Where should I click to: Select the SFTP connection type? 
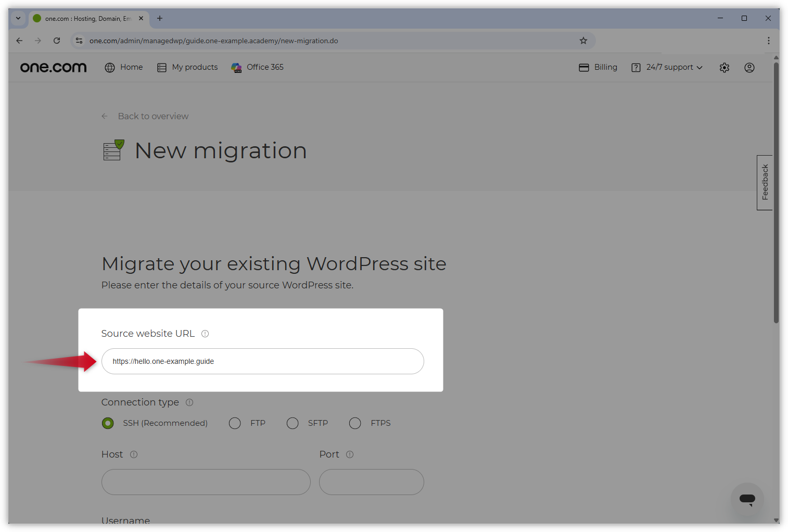[293, 423]
